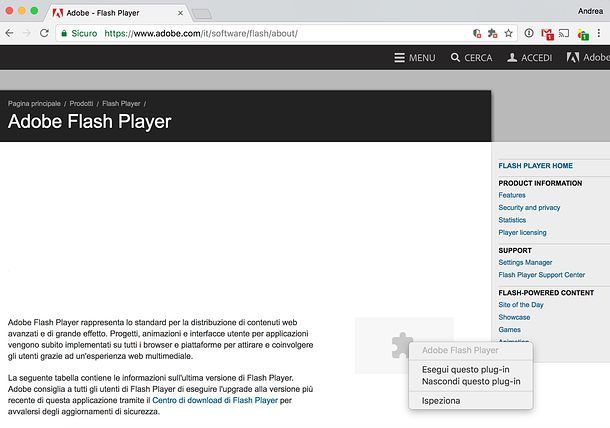Open the Flash Player breadcrumb link
610x428 pixels.
click(121, 103)
